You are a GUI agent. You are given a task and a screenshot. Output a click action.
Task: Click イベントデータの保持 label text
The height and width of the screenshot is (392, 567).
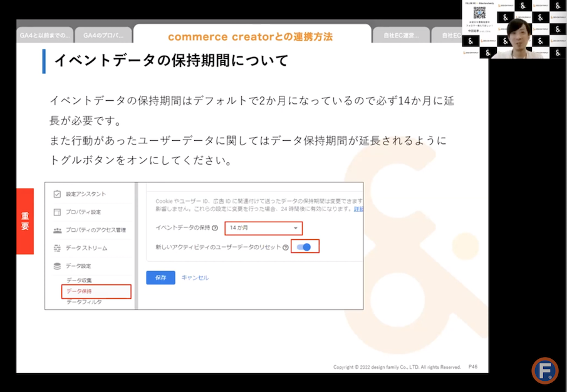183,227
